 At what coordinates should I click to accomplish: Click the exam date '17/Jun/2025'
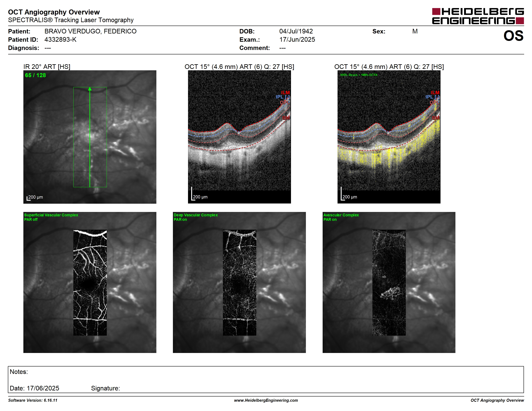pos(297,39)
